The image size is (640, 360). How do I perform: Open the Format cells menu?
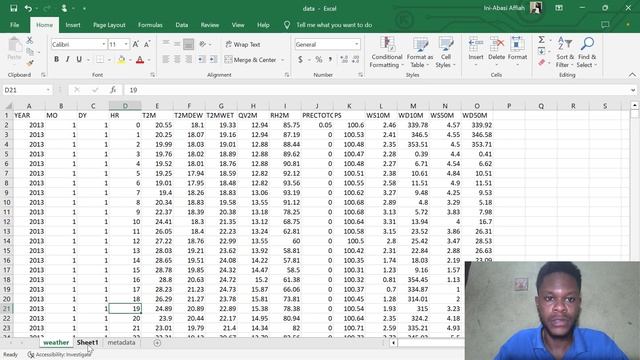click(517, 52)
